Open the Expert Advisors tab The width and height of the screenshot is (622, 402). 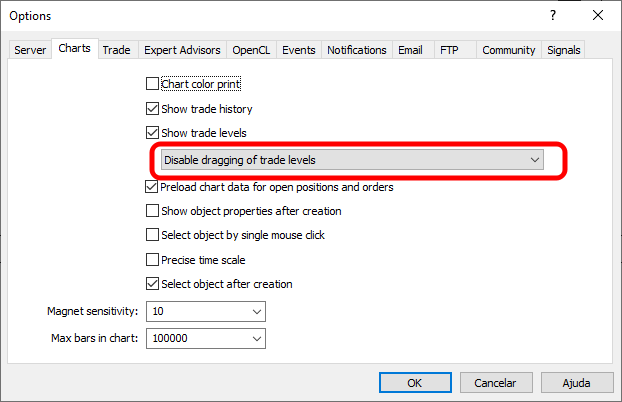(x=182, y=50)
